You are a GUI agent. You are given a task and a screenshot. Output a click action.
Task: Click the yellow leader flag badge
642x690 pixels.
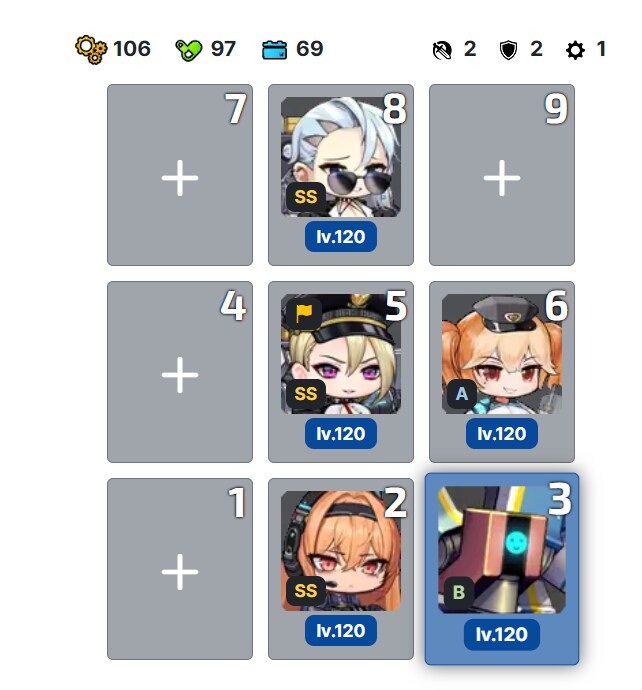(304, 314)
